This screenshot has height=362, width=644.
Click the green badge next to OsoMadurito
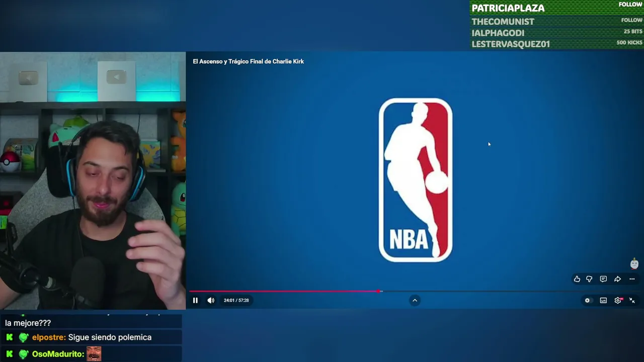click(x=23, y=354)
